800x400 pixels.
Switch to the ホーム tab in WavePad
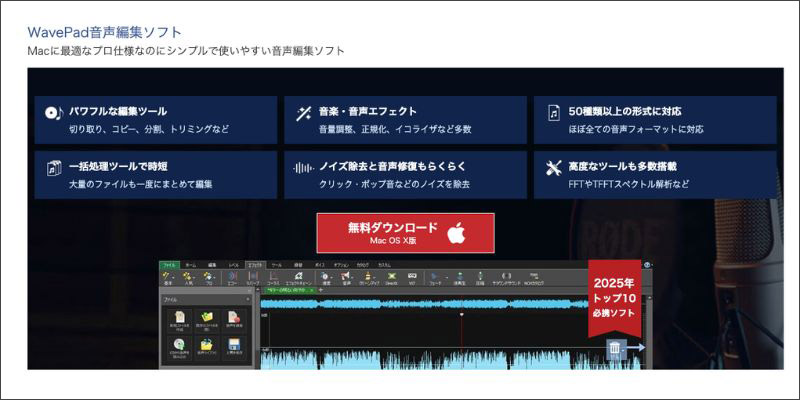(x=191, y=265)
